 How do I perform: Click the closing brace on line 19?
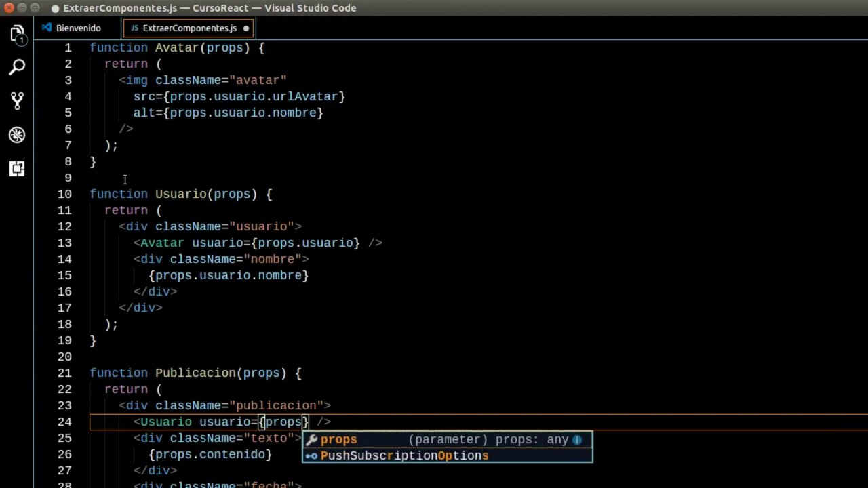(93, 340)
